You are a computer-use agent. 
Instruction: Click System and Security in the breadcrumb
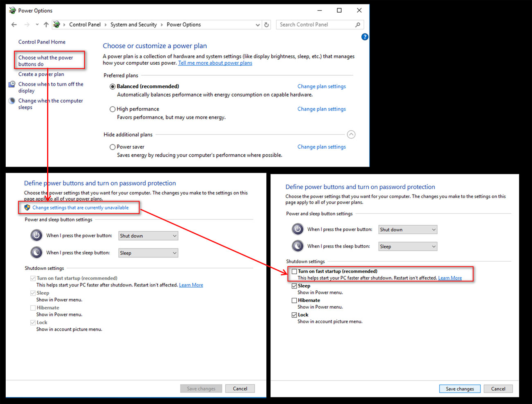pyautogui.click(x=133, y=25)
